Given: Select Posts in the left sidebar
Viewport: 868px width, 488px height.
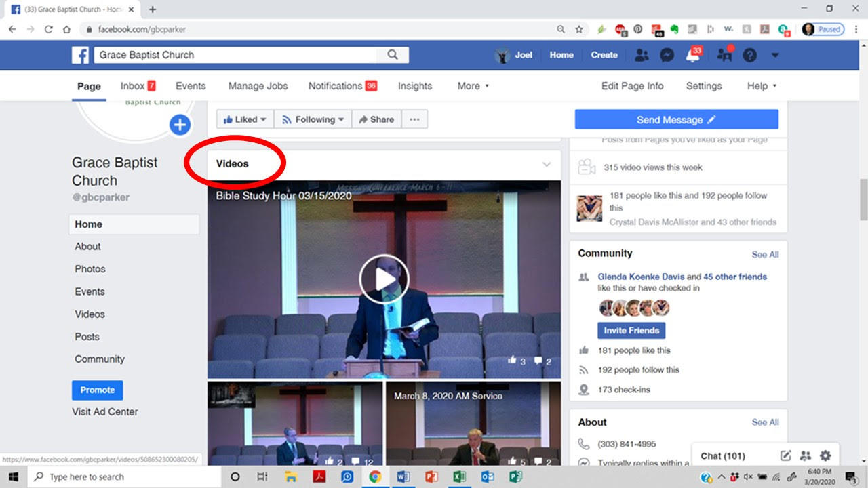Looking at the screenshot, I should pos(87,337).
